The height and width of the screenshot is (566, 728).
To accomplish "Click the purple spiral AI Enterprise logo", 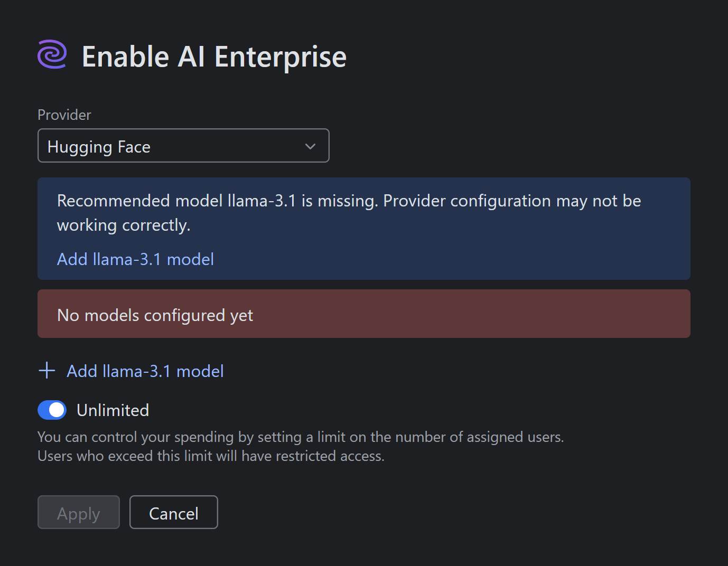I will 51,54.
